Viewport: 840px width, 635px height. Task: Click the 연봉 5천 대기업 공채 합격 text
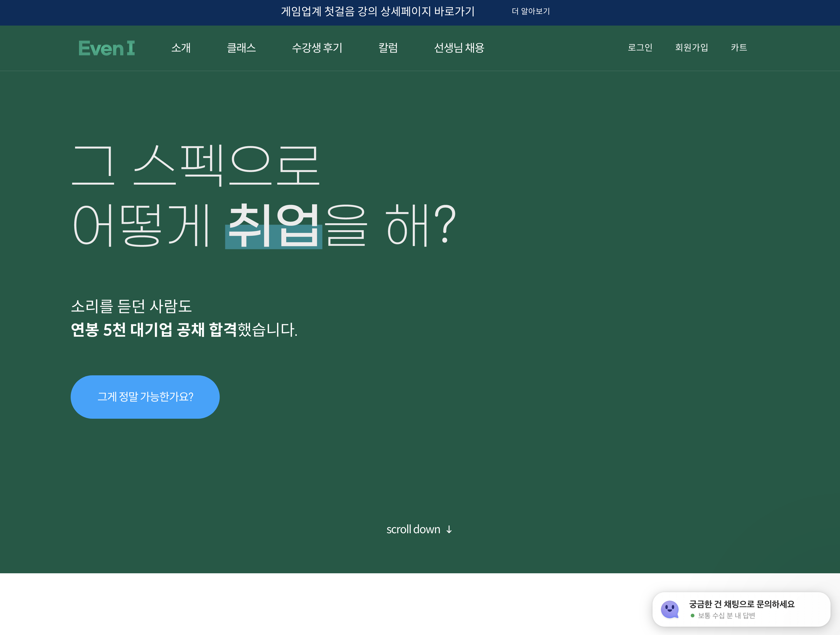[154, 329]
